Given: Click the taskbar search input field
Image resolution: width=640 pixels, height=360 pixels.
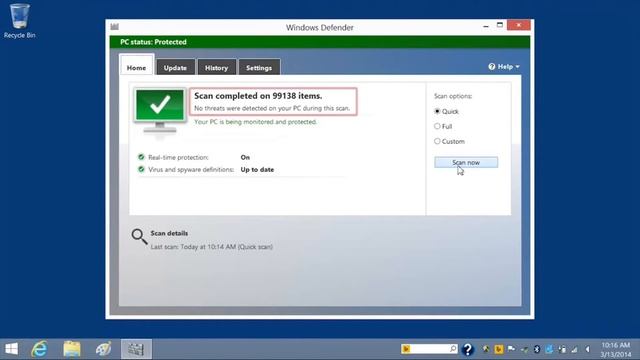Looking at the screenshot, I should pos(429,349).
